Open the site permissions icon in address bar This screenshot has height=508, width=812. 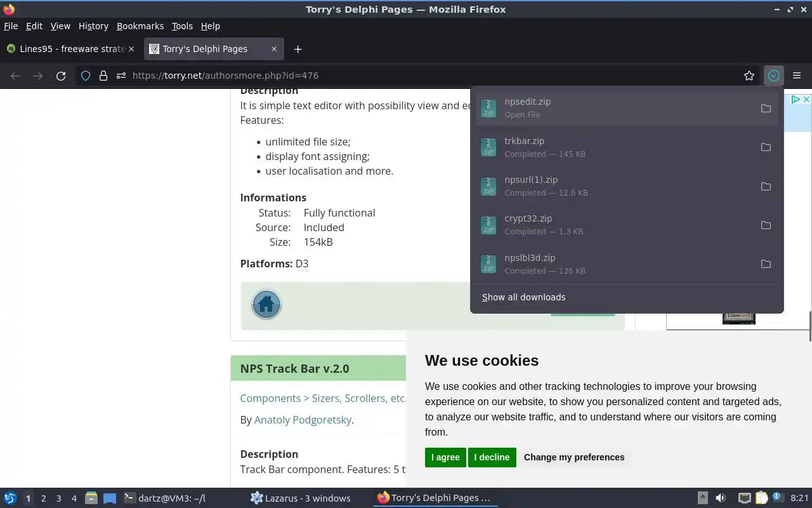coord(121,76)
